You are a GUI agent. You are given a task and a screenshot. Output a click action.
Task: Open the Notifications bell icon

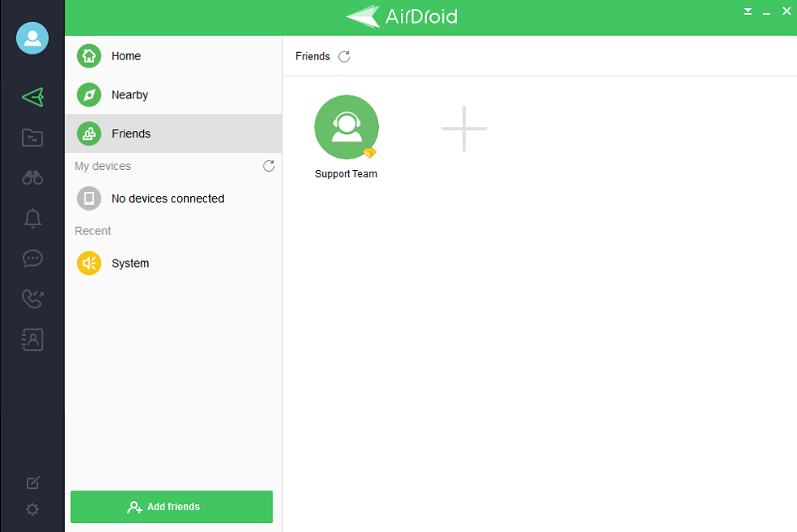pyautogui.click(x=33, y=218)
